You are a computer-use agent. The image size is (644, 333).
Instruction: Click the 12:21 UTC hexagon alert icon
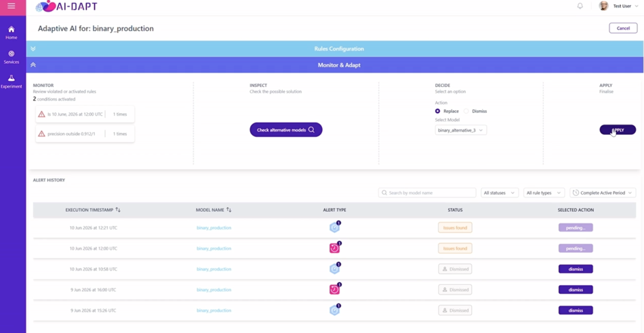335,227
